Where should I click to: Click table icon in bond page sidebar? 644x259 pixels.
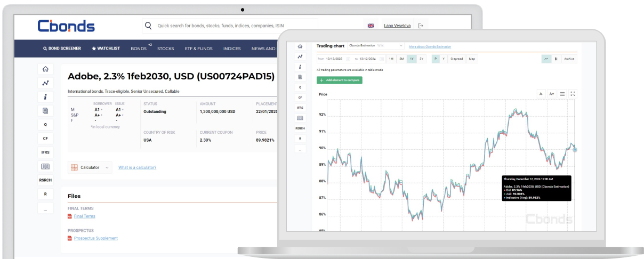point(45,166)
